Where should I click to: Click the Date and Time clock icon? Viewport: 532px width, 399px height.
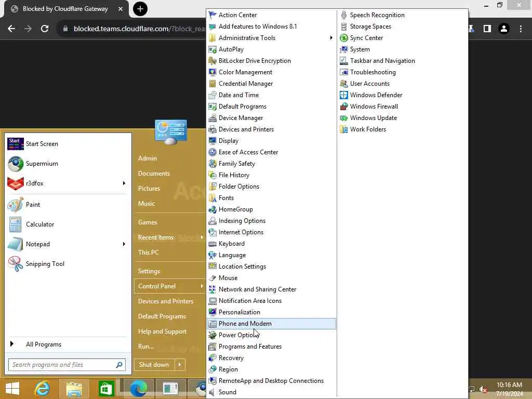pos(212,95)
